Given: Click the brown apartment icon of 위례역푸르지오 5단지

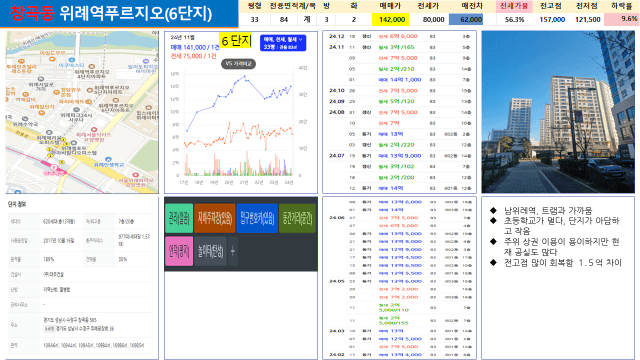Looking at the screenshot, I should 90,90.
